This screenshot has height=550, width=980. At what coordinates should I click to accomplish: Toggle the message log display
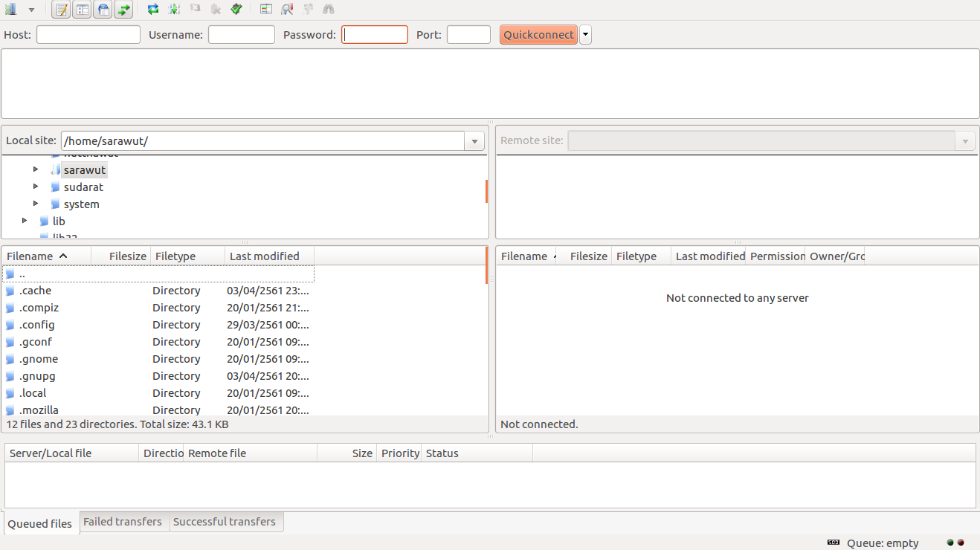[62, 10]
